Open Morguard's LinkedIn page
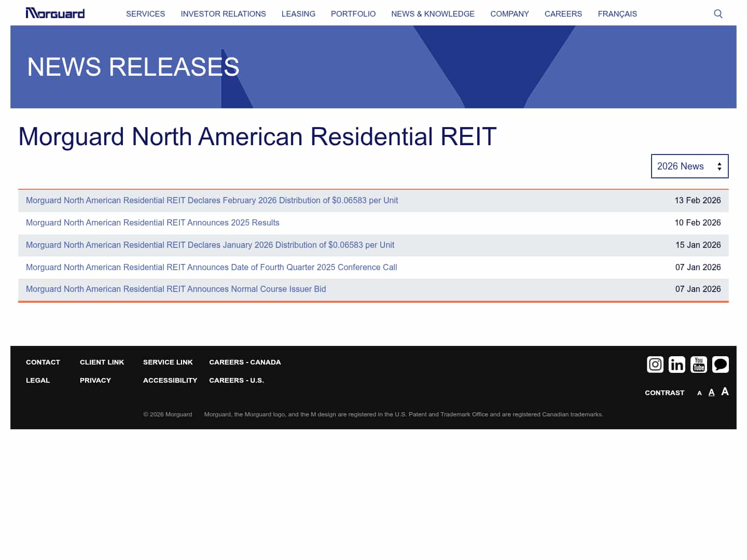Viewport: 747px width, 560px height. pyautogui.click(x=676, y=365)
